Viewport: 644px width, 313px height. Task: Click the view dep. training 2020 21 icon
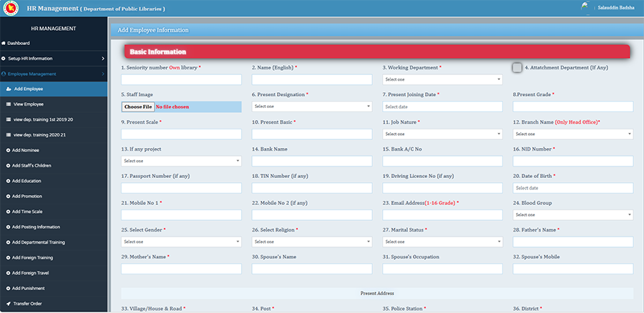point(9,135)
